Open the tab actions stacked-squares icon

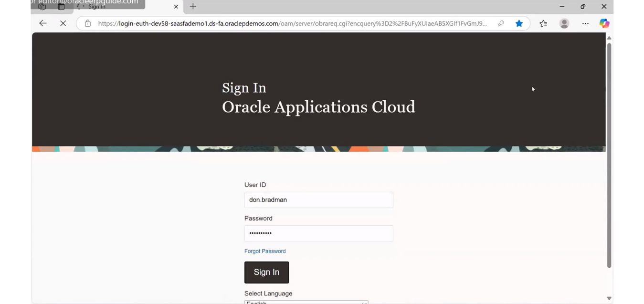point(42,6)
